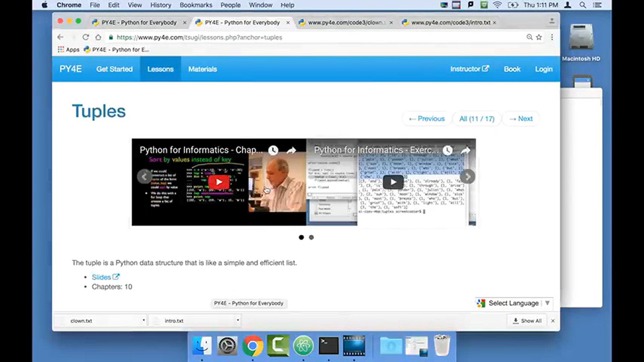The width and height of the screenshot is (644, 362).
Task: Go to the Previous lesson
Action: tap(427, 119)
